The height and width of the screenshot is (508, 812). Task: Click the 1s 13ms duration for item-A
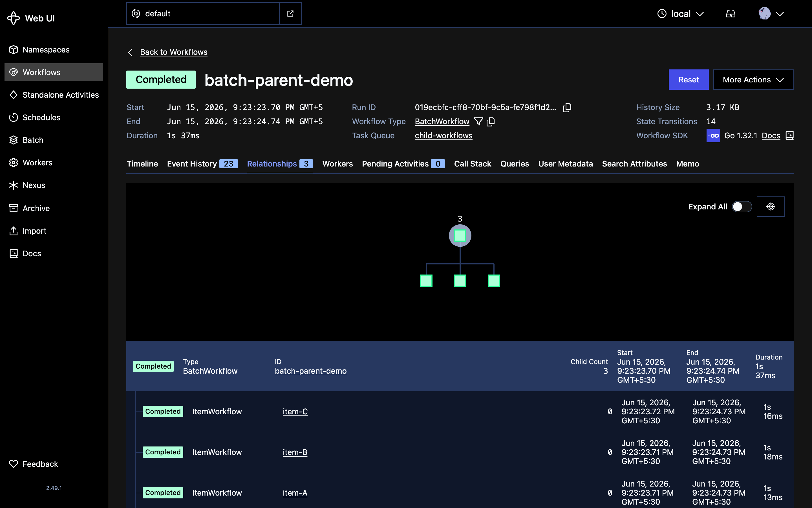tap(773, 493)
